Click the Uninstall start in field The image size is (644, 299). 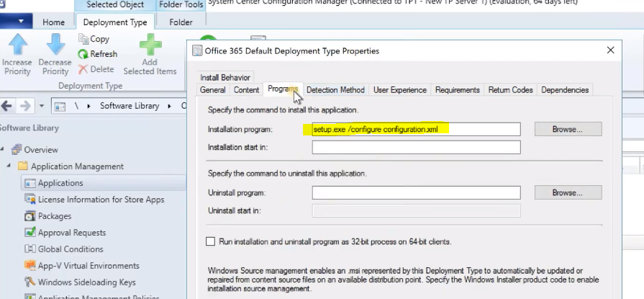[416, 210]
